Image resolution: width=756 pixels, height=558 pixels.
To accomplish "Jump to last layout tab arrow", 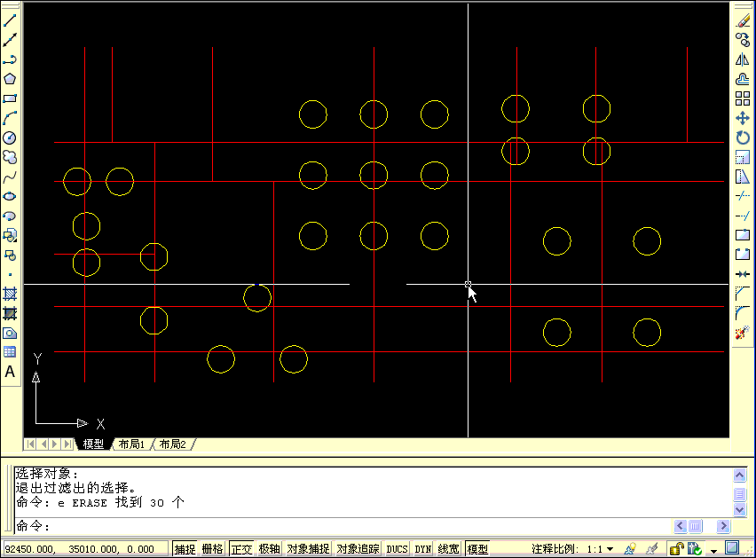I will (67, 444).
